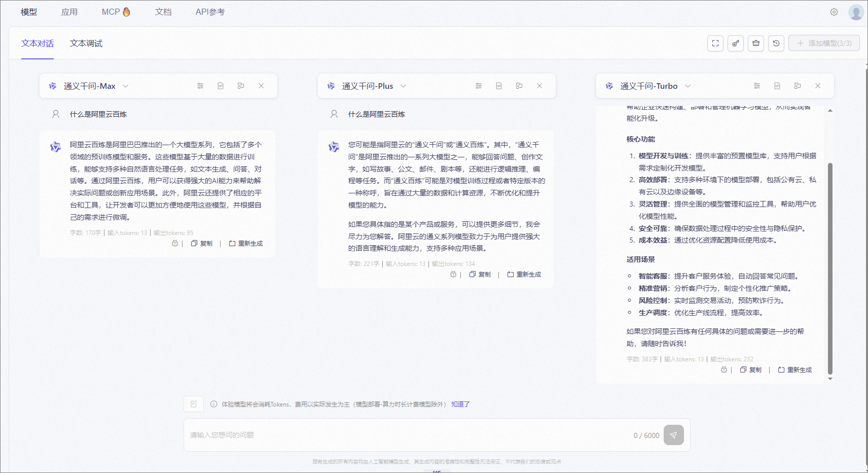Expand the 通义千问-Turbo model dropdown

click(x=688, y=86)
